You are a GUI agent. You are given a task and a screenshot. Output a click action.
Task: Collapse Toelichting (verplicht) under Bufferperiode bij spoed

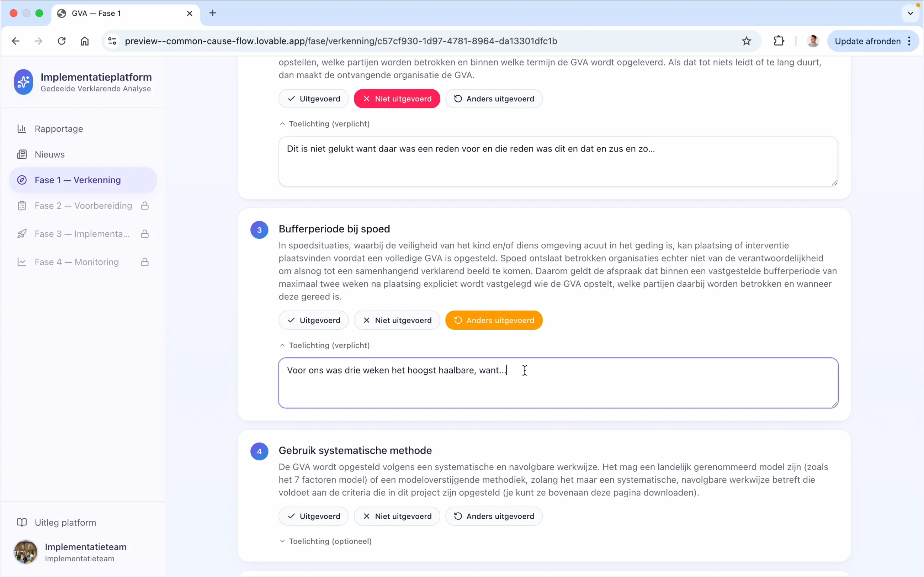324,345
